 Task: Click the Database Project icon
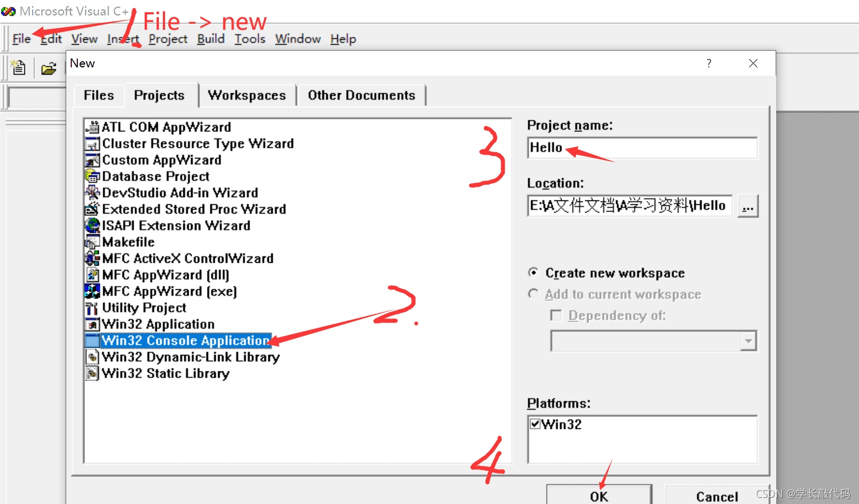tap(92, 177)
